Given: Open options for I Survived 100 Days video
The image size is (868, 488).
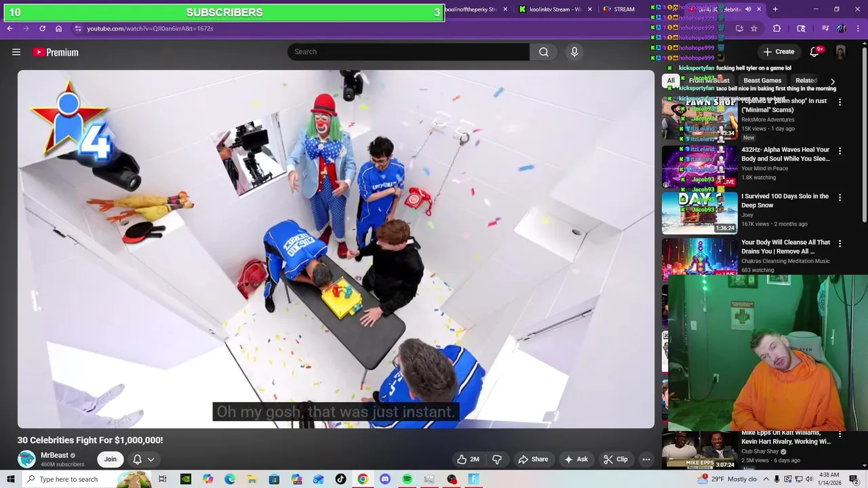Looking at the screenshot, I should (x=840, y=198).
